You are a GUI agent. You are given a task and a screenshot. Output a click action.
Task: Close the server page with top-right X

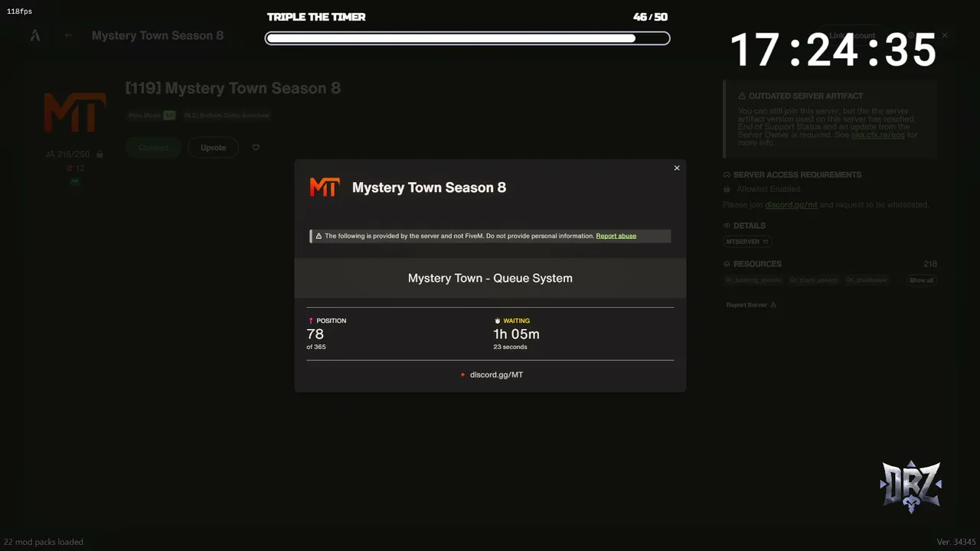[x=945, y=36]
